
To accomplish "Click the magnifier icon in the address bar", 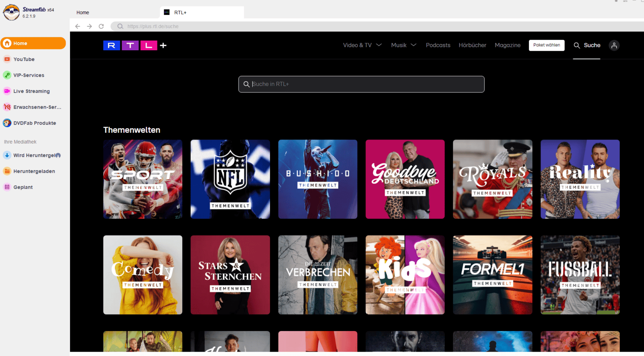I will click(120, 26).
